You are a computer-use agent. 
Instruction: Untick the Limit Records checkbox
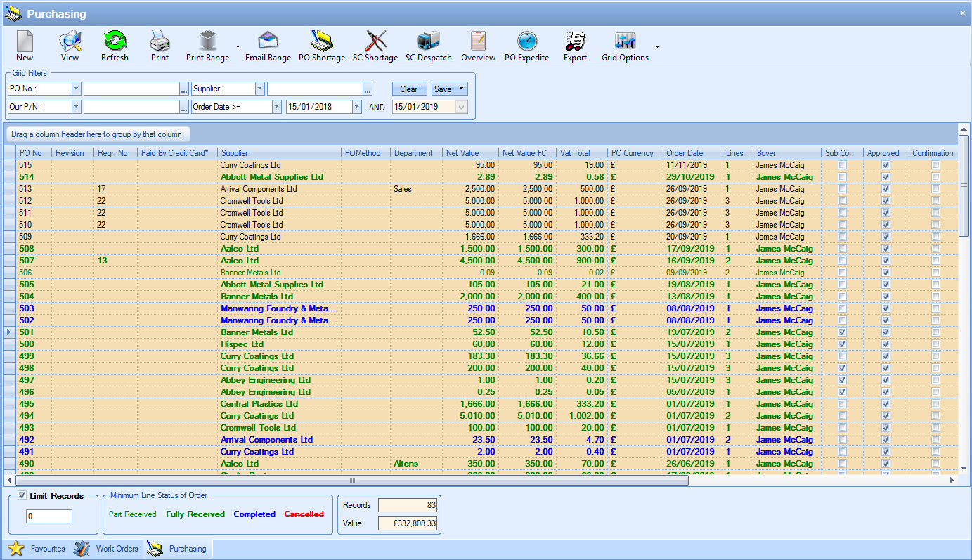[22, 496]
